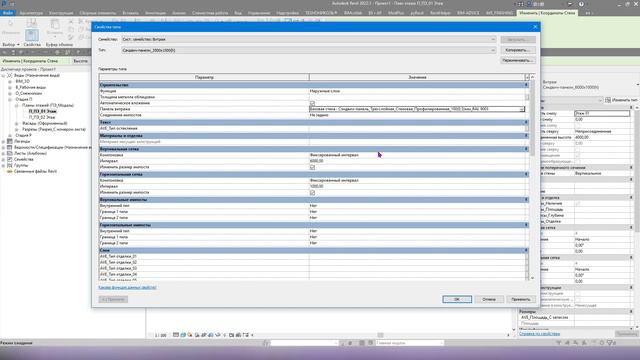The image size is (640, 360).
Task: Click the sun path icon in the view control bar
Action: (190, 335)
